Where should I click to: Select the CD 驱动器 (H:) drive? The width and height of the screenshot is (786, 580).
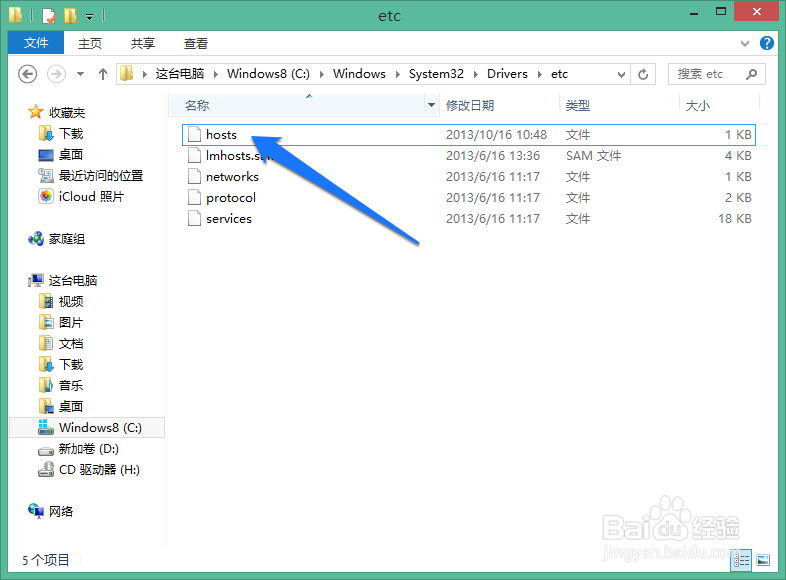tap(89, 470)
